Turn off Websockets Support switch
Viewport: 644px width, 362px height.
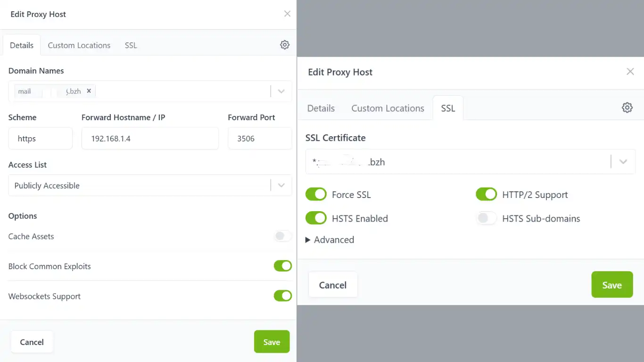(283, 296)
